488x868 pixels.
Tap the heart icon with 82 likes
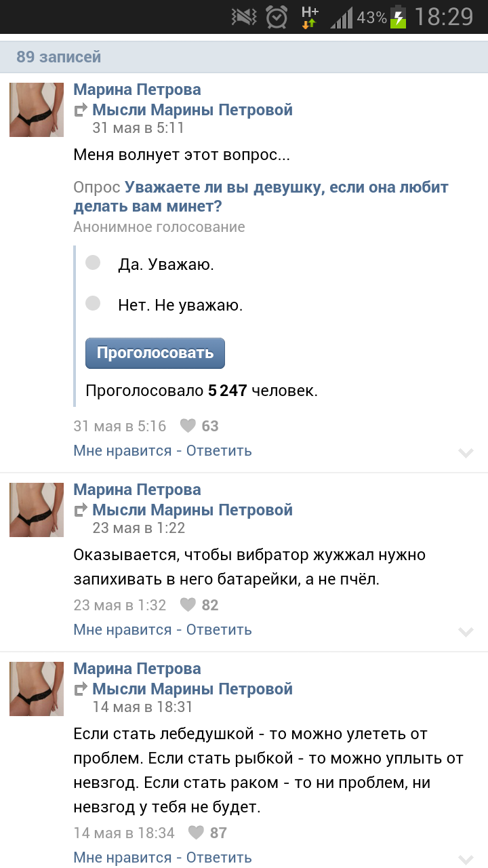tap(188, 605)
